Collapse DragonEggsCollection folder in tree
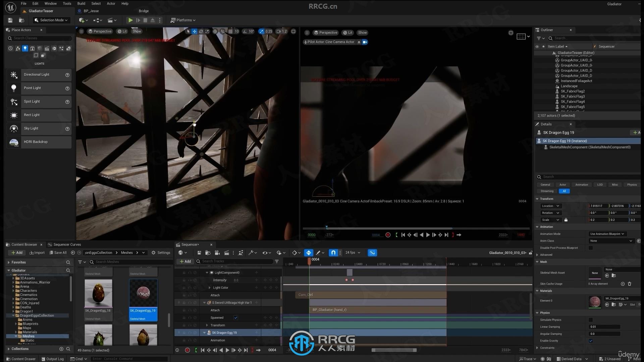 (13, 316)
